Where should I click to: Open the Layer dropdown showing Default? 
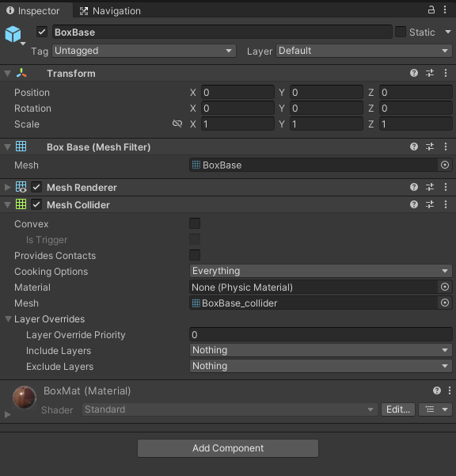(364, 51)
